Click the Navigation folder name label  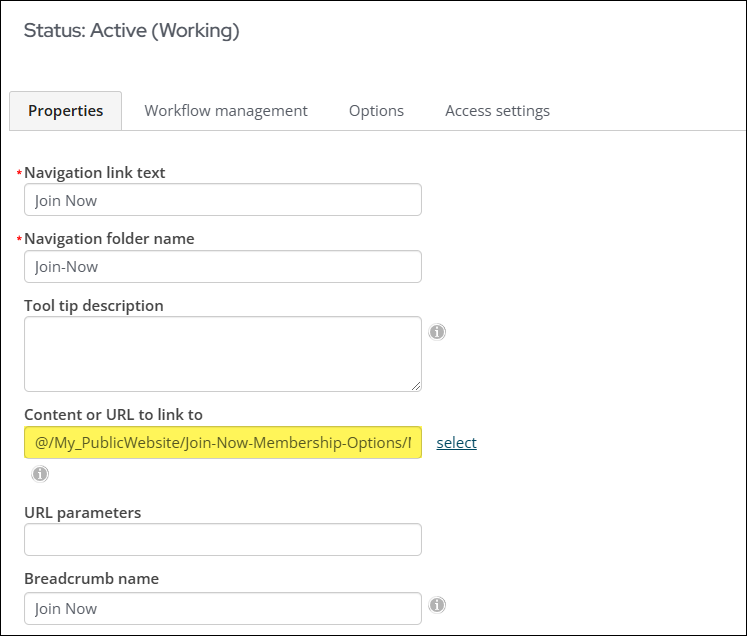(x=109, y=239)
